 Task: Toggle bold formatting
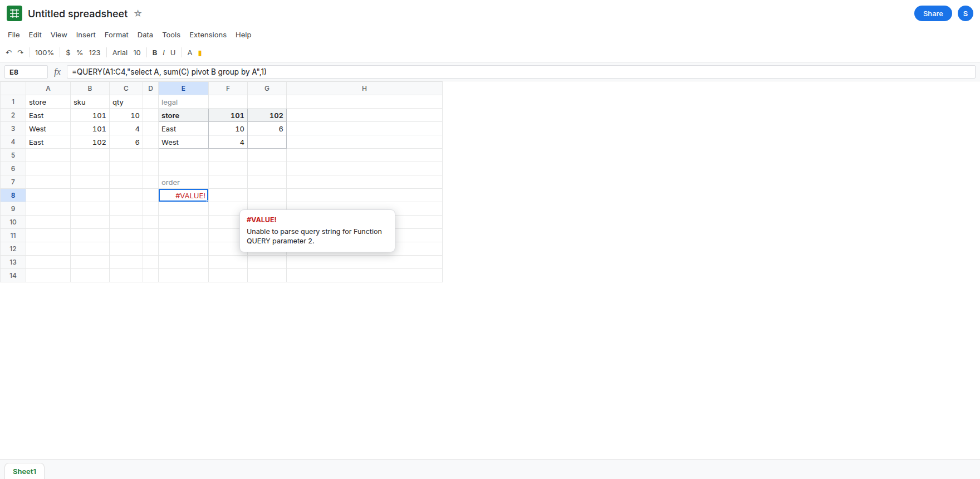click(x=155, y=52)
